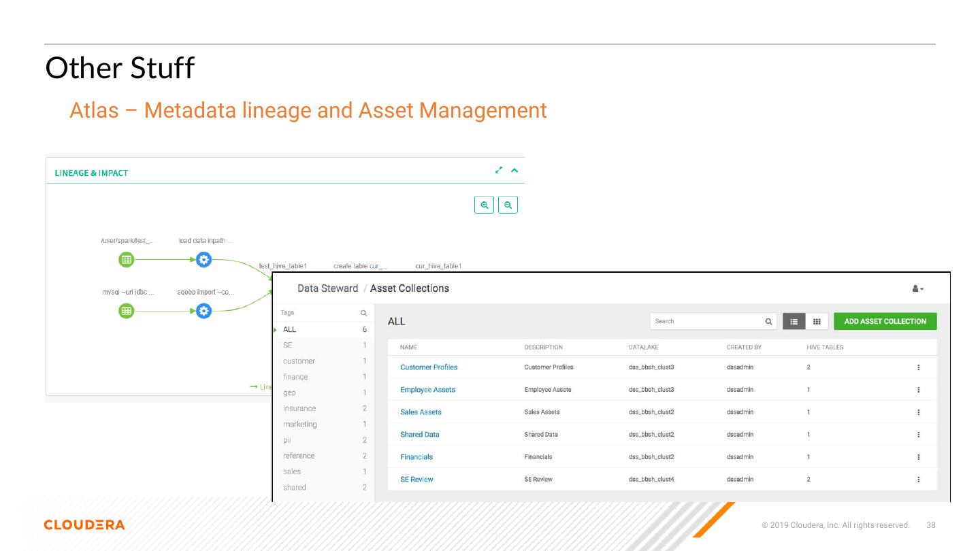Image resolution: width=980 pixels, height=551 pixels.
Task: Switch to grid view layout
Action: 817,322
